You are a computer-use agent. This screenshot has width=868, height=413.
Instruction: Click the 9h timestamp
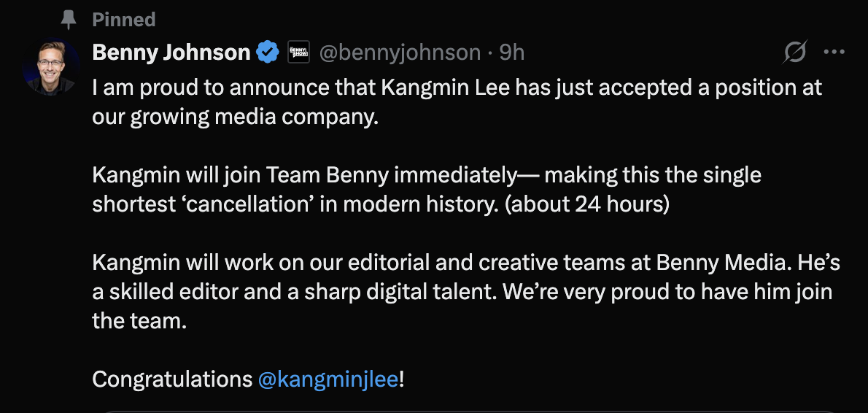pos(512,53)
